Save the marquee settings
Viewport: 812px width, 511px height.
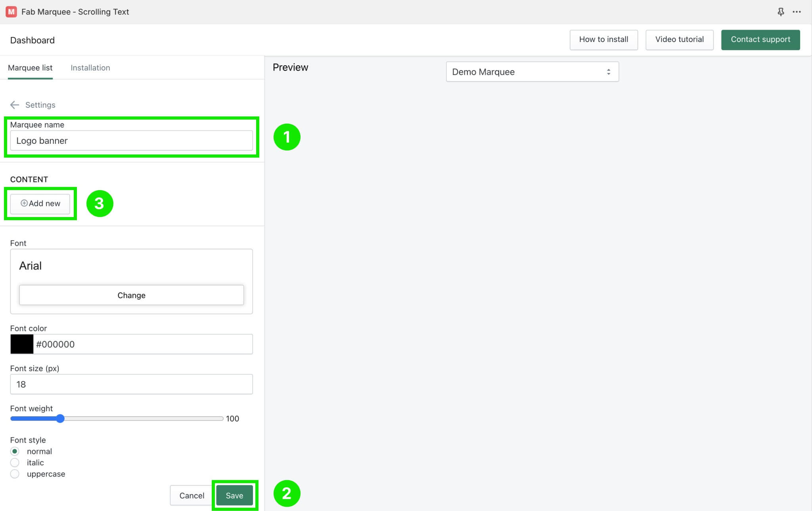(234, 495)
